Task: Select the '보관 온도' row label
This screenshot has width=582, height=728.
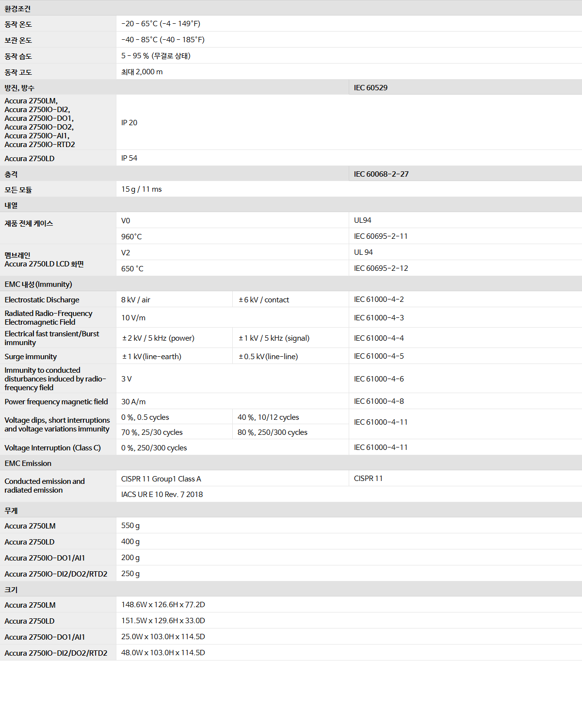Action: [x=18, y=40]
